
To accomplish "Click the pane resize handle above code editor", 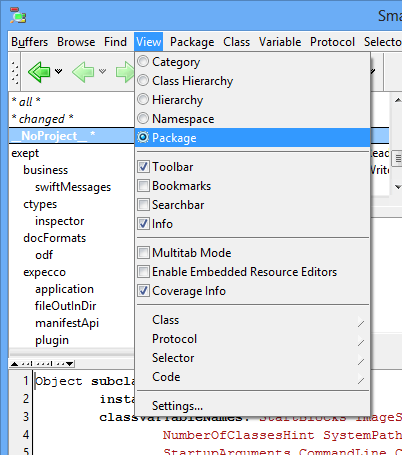I will tap(42, 364).
